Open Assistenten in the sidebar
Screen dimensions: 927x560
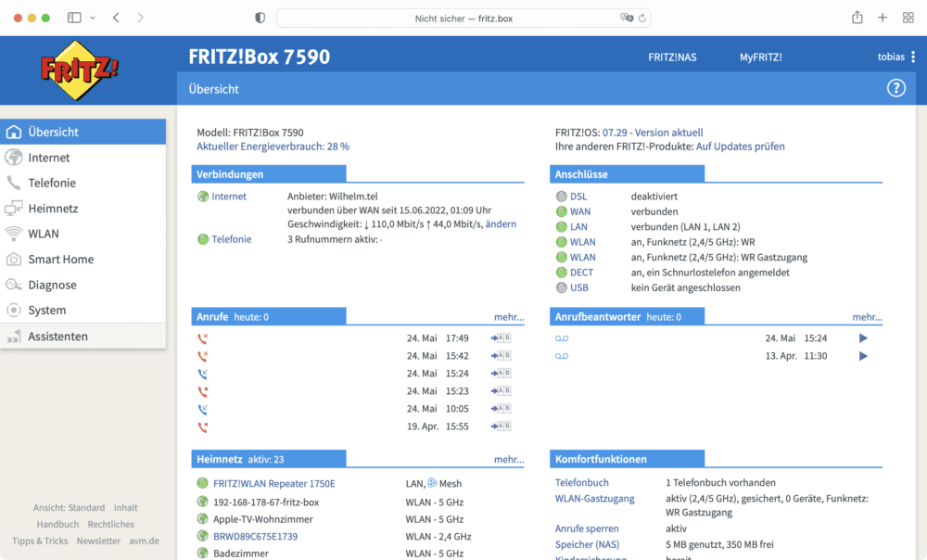coord(83,336)
